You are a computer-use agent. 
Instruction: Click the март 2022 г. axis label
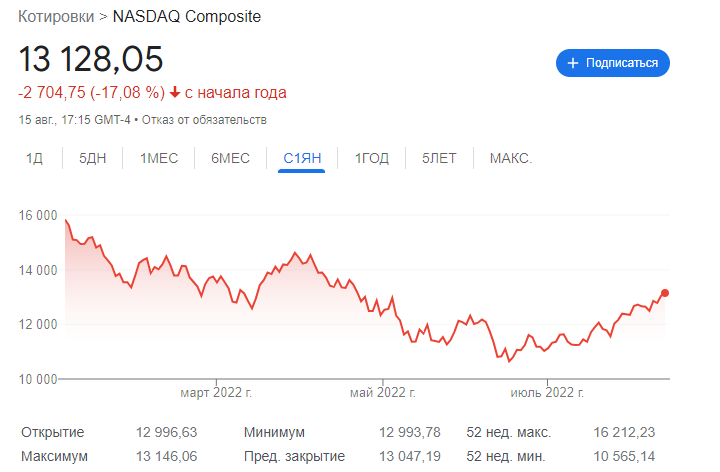(215, 392)
